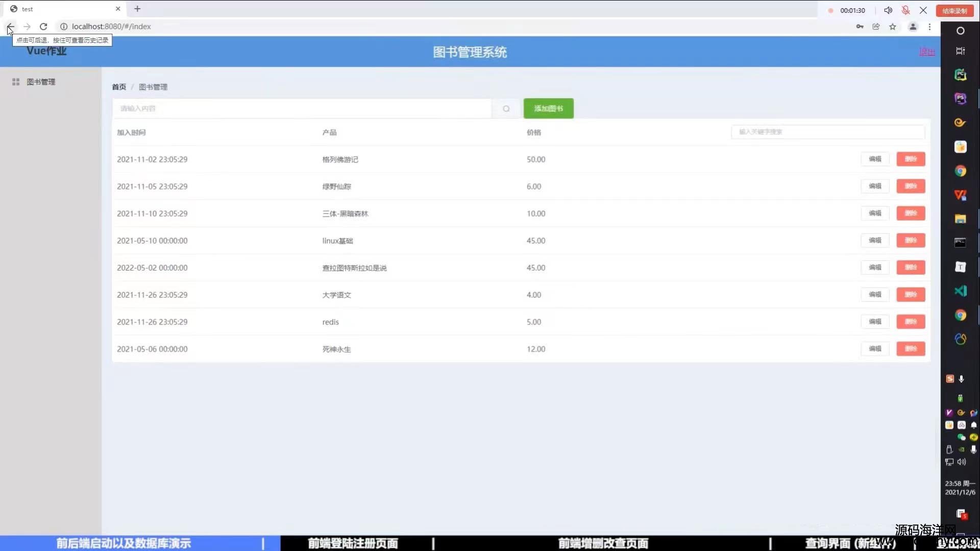Screen dimensions: 980x551
Task: Bookmark this page with the star icon
Action: 892,27
